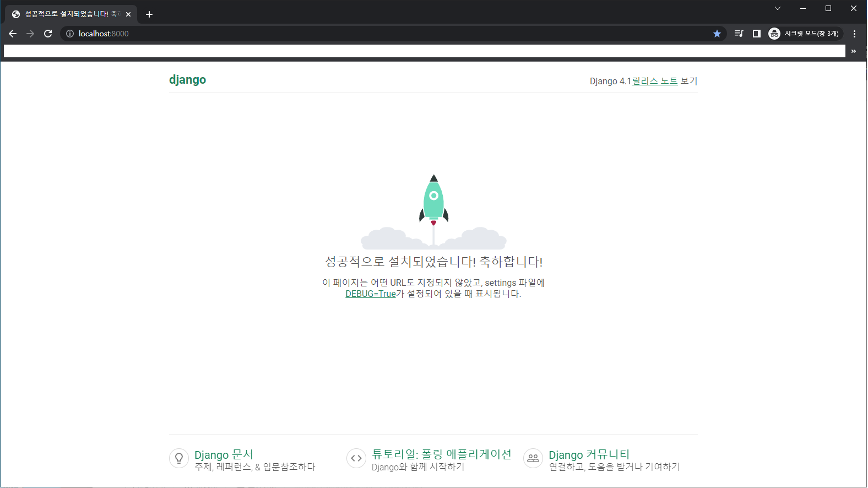Screen dimensions: 868x488
Task: Open the Django 커뮤니티 link
Action: tap(589, 454)
